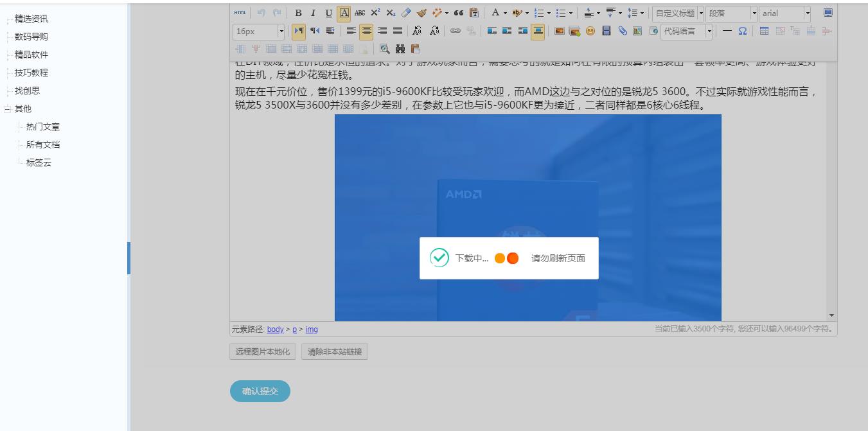868x431 pixels.
Task: Open 精选资讯 in the sidebar
Action: pyautogui.click(x=31, y=19)
